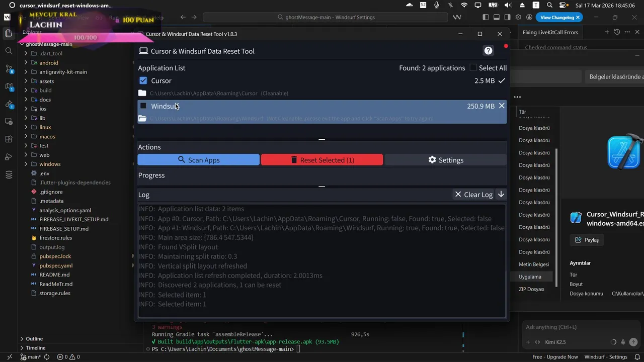Toggle the bottom panel layout icon
Viewport: 644px width, 362px height.
click(496, 17)
